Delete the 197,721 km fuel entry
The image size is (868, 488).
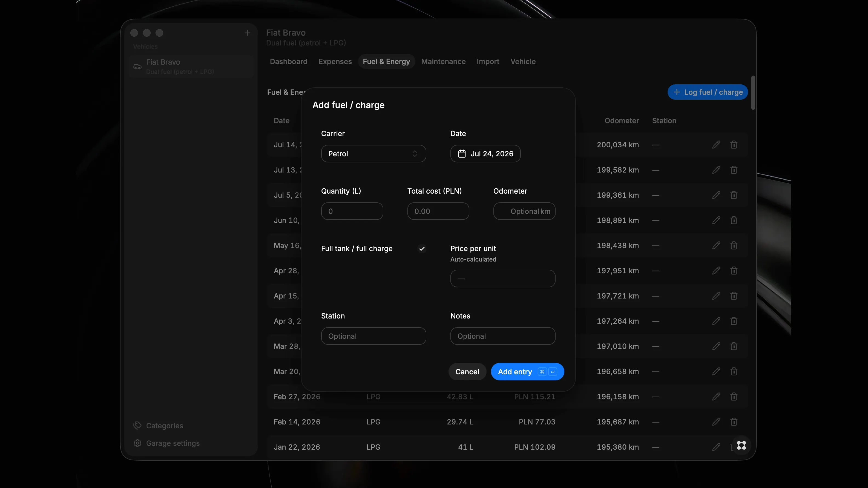[734, 296]
